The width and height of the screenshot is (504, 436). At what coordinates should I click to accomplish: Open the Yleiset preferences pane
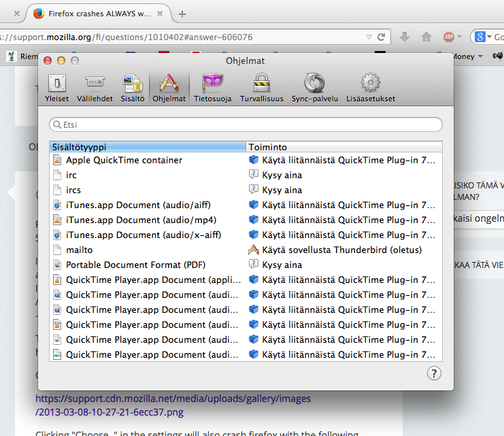57,88
